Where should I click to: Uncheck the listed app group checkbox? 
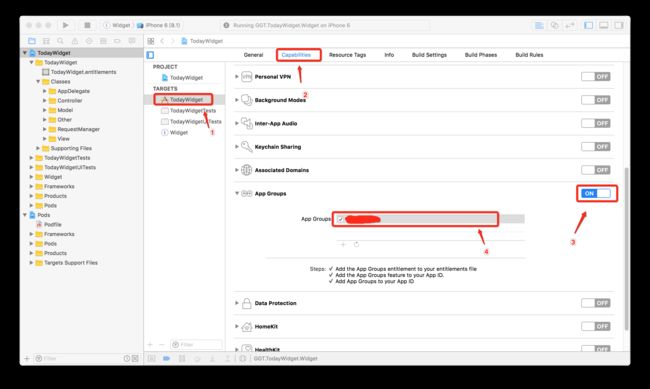[x=340, y=219]
